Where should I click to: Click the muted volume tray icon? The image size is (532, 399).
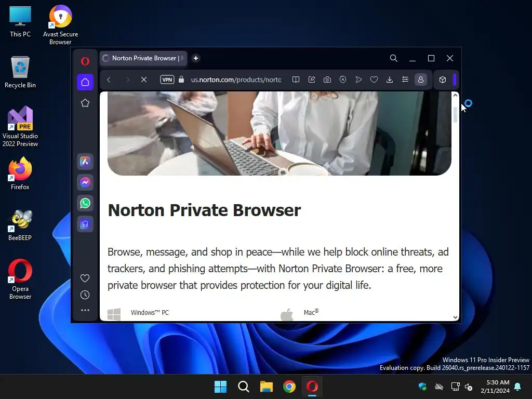pos(469,387)
